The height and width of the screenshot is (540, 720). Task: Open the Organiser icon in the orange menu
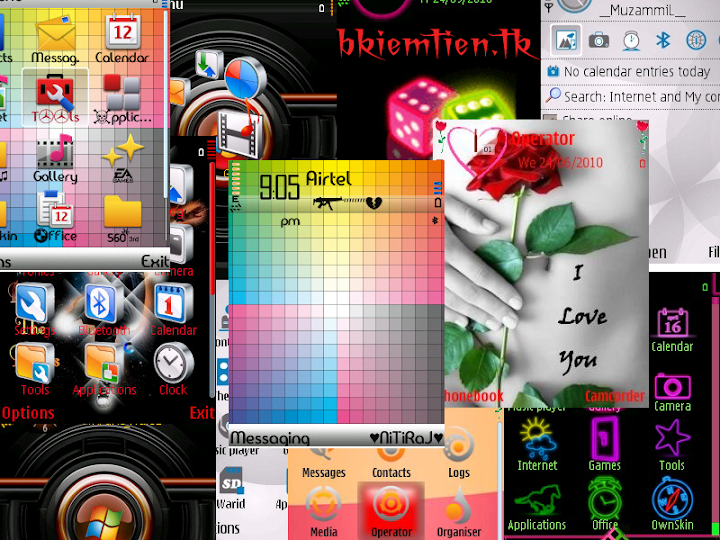[458, 505]
